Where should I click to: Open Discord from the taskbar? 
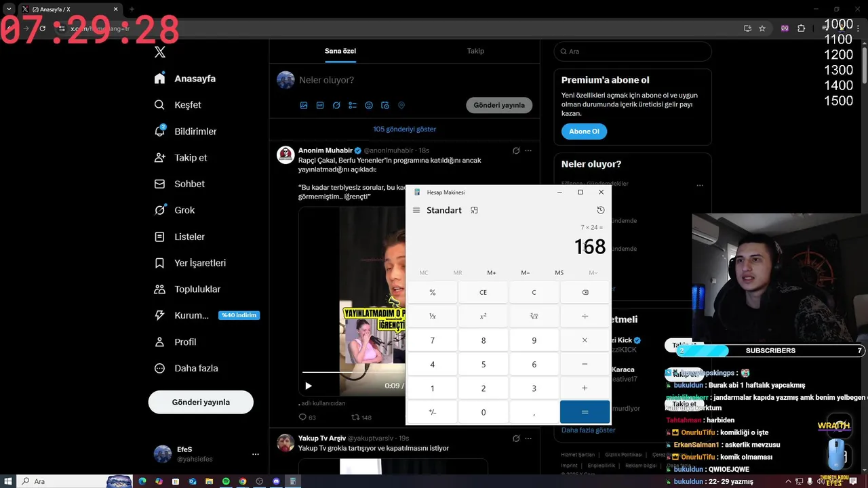[x=275, y=481]
